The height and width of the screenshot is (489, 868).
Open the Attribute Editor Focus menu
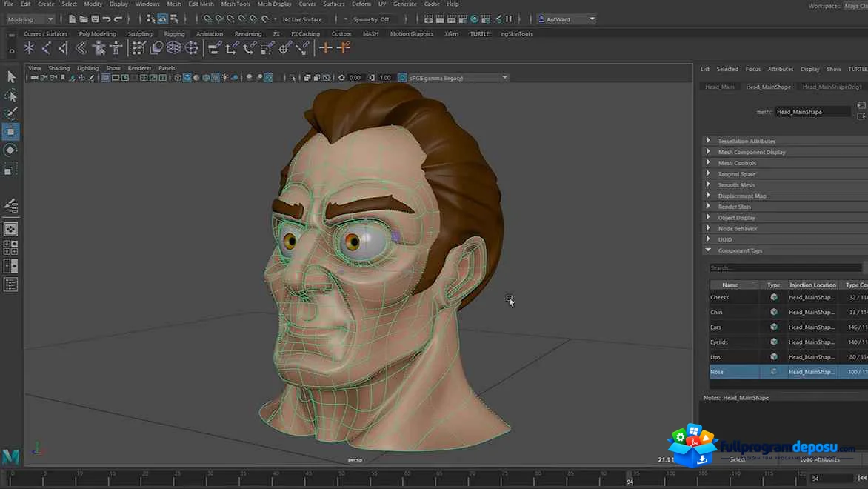[753, 69]
